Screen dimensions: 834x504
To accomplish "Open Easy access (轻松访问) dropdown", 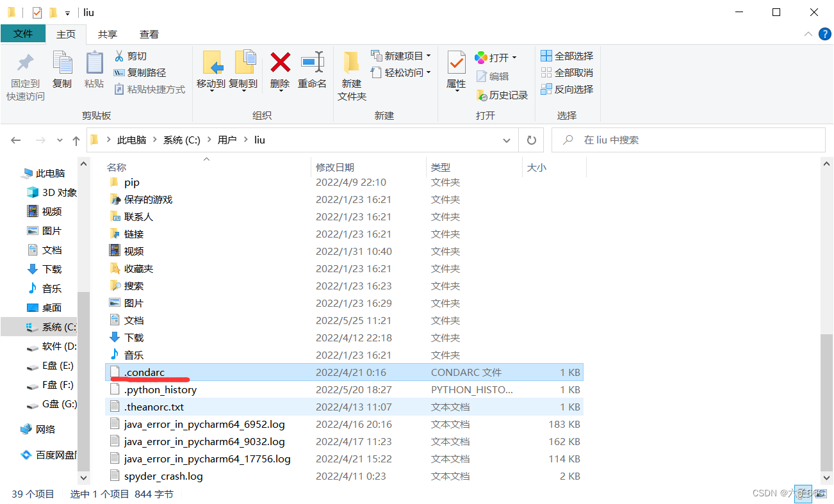I will click(401, 73).
